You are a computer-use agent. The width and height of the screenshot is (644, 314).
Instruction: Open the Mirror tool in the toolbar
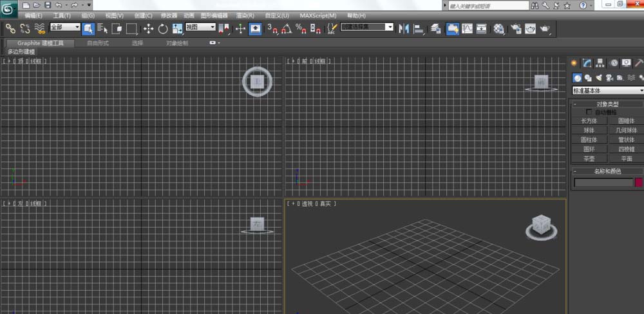coord(404,28)
